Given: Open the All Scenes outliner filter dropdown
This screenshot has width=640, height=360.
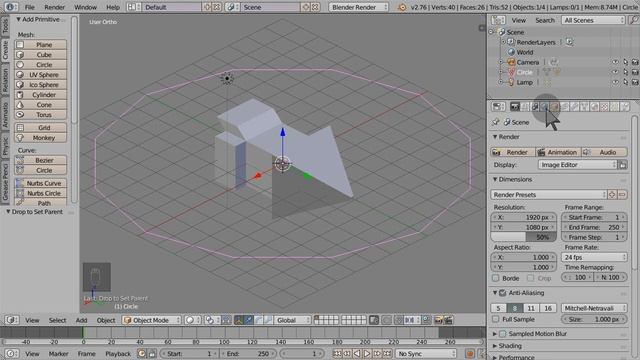Looking at the screenshot, I should (x=593, y=20).
